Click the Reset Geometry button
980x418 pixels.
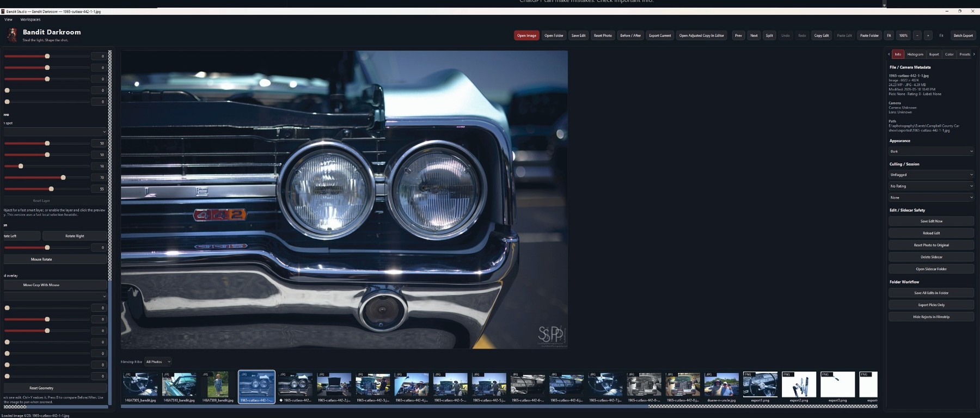point(55,388)
